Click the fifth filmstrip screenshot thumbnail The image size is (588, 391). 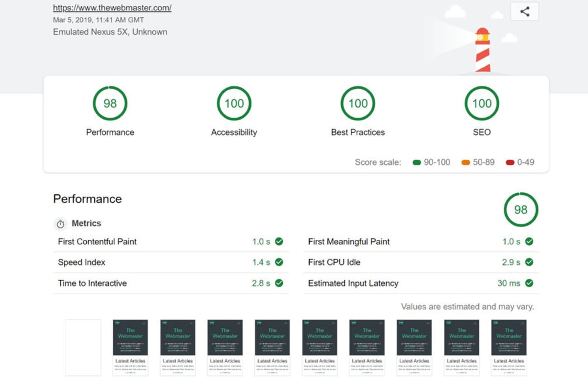272,348
